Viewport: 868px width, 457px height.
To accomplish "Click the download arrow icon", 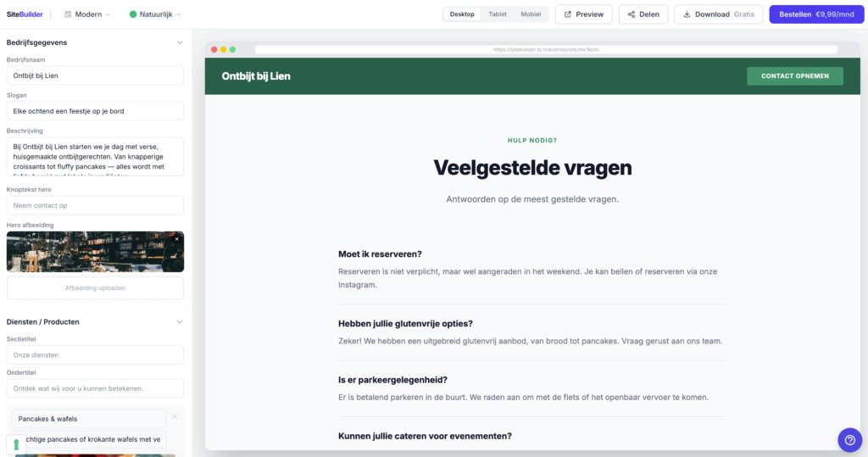I will coord(687,14).
